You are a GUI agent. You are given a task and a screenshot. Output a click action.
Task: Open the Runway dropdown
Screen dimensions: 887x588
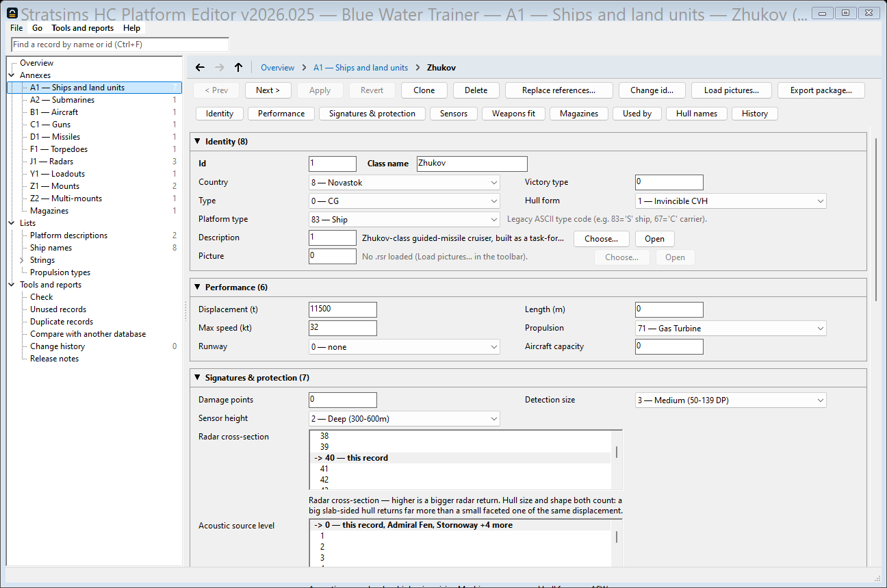pos(404,347)
